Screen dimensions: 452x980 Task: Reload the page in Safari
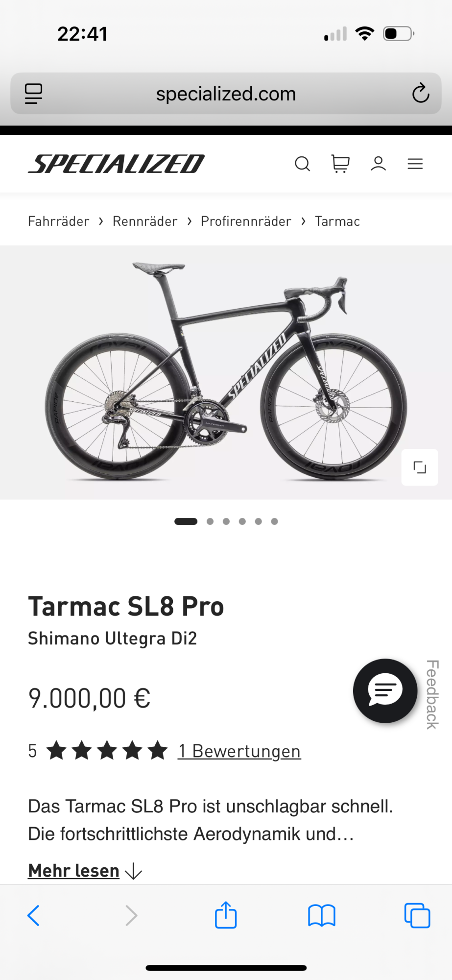coord(420,94)
